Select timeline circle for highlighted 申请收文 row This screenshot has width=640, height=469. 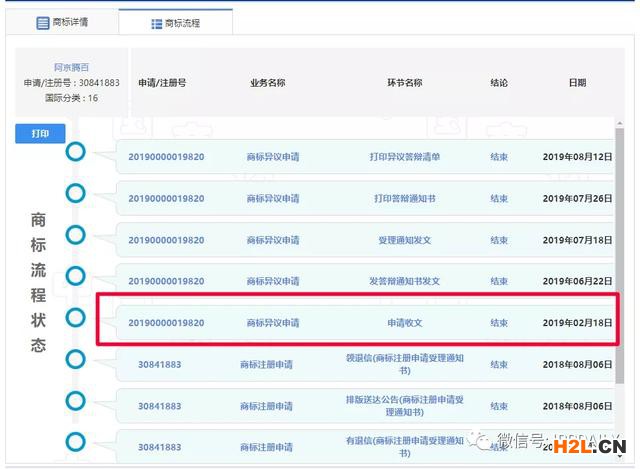point(75,317)
